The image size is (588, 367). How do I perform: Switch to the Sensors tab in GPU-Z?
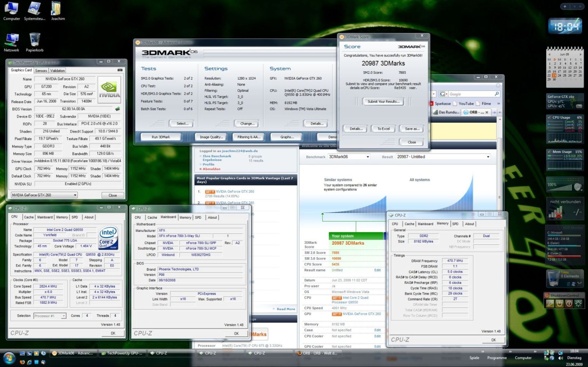(41, 70)
